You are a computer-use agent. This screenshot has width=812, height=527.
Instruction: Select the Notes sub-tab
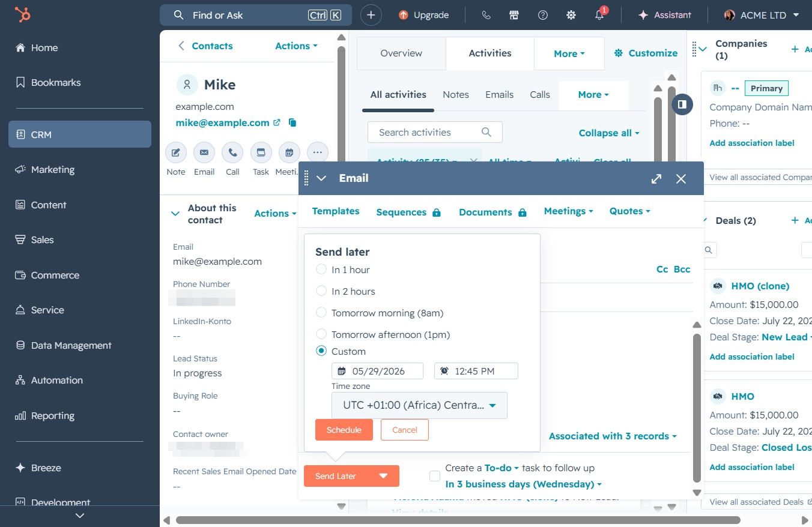point(456,95)
